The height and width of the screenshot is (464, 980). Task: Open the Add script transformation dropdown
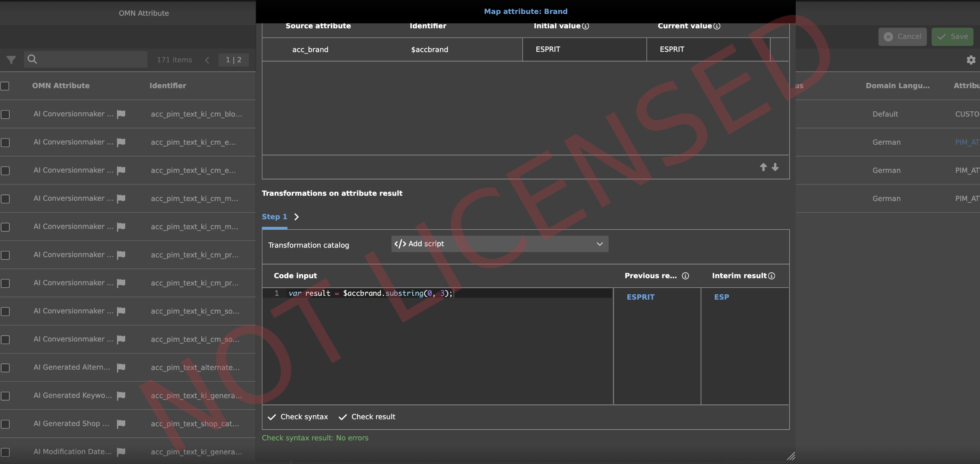(500, 244)
